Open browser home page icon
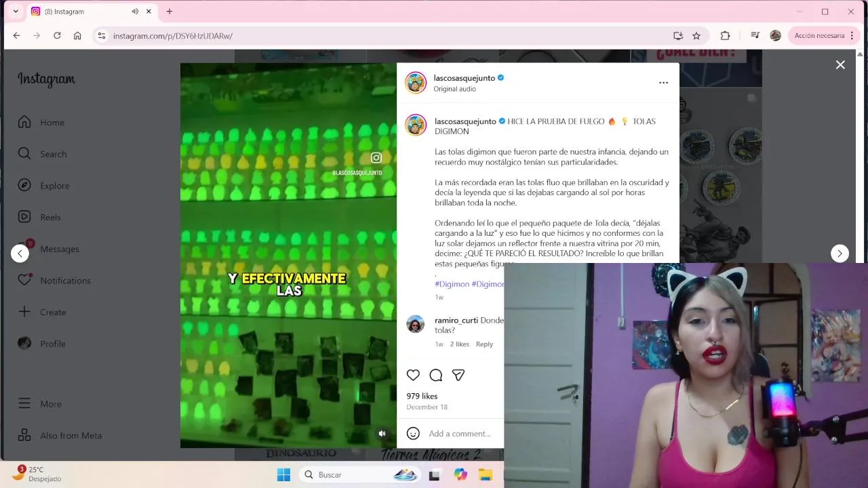Image resolution: width=868 pixels, height=488 pixels. pos(77,36)
